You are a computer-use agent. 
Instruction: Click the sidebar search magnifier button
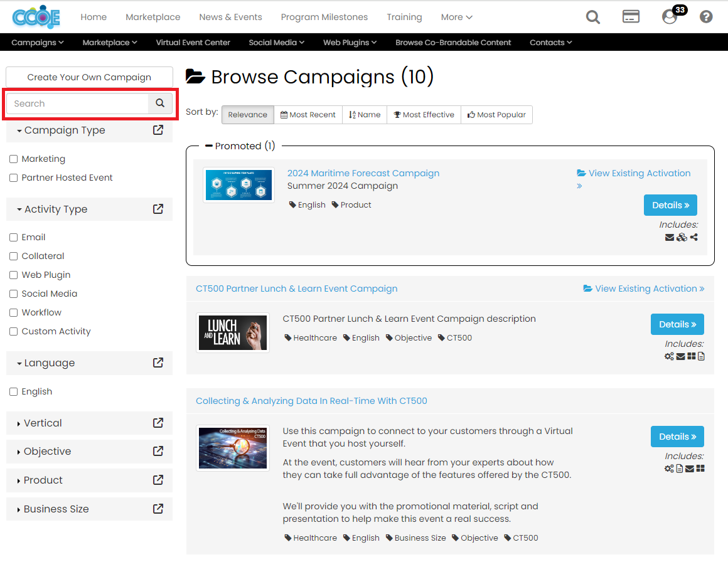click(160, 103)
